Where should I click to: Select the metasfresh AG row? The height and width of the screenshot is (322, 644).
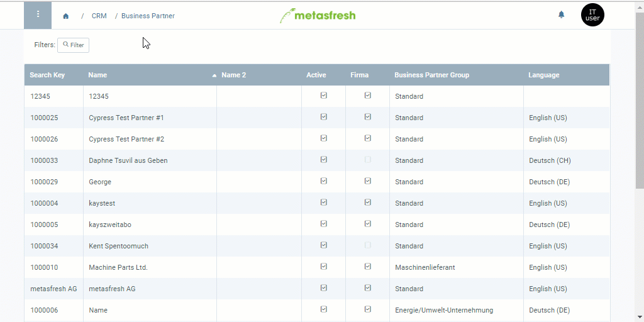(317, 289)
